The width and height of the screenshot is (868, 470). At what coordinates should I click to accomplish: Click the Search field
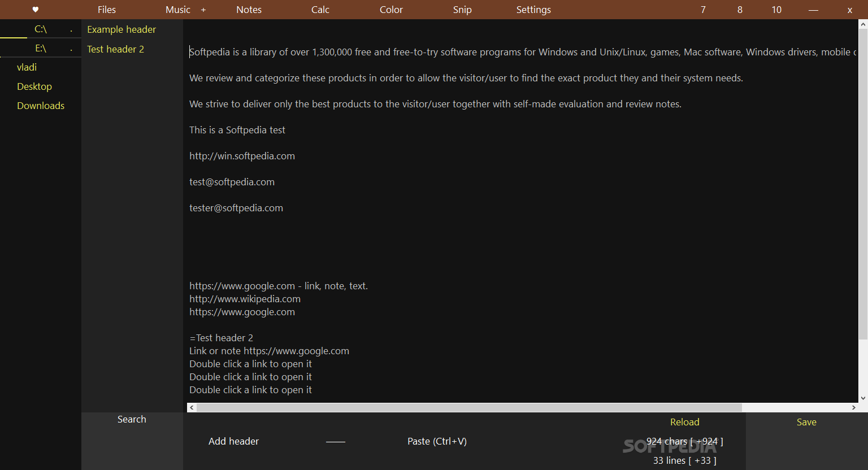(x=132, y=419)
